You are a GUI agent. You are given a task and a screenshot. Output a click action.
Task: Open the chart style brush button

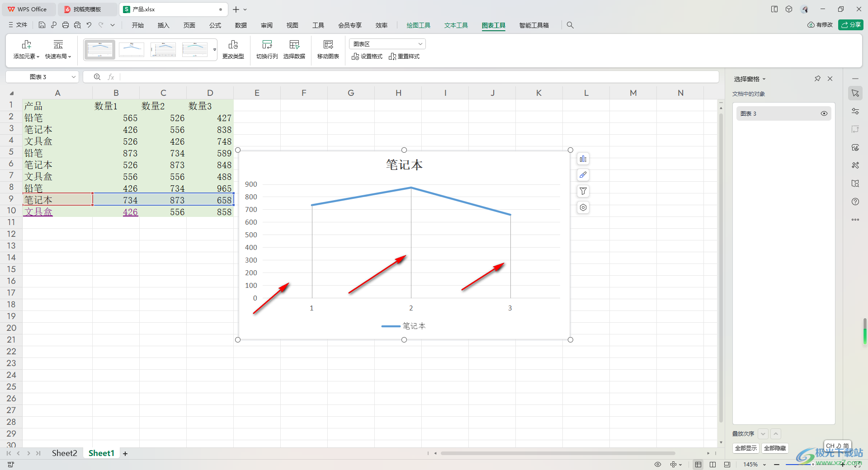click(583, 175)
